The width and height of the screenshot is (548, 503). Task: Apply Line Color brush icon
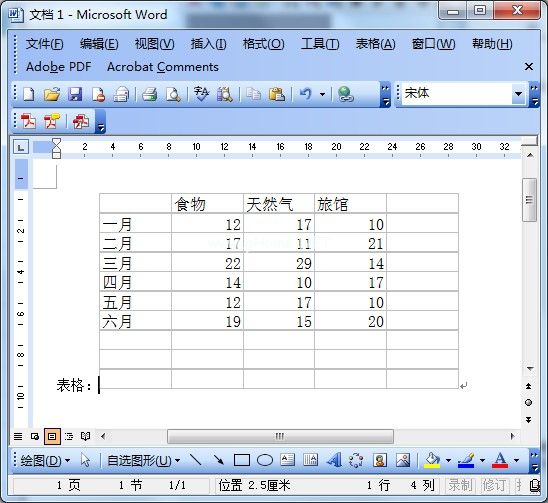click(466, 460)
